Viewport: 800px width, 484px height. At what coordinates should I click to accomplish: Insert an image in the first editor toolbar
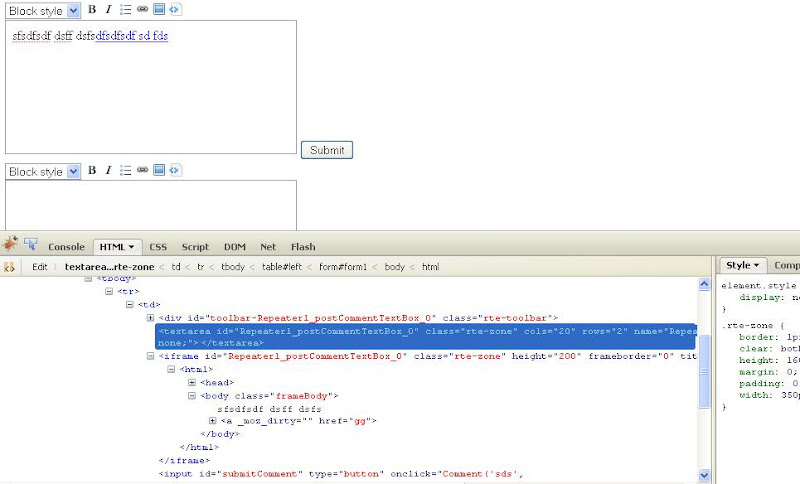pyautogui.click(x=159, y=9)
